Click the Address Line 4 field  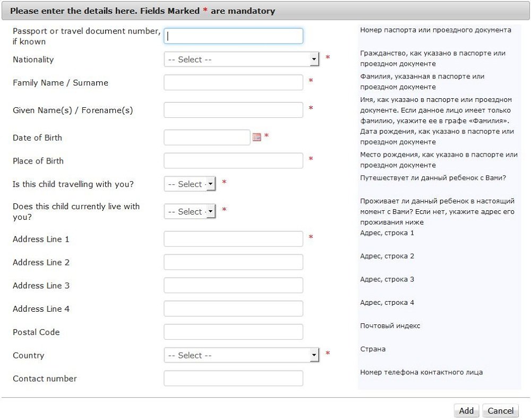pos(233,308)
